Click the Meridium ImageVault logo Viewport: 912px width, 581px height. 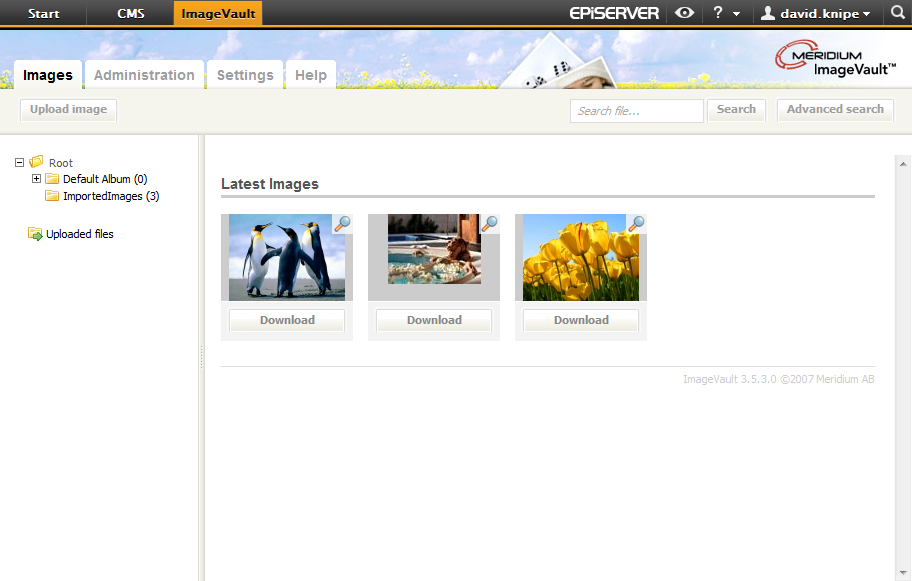835,60
